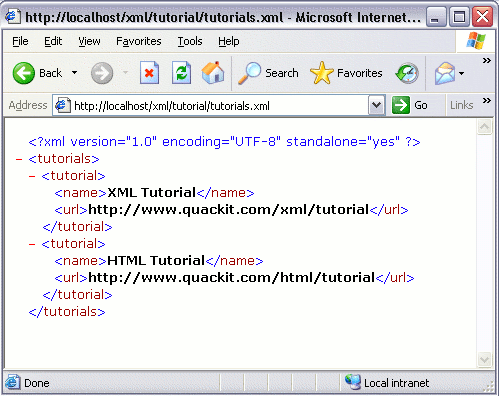Collapse the second tutorial element
Viewport: 499px width, 396px height.
coord(32,244)
